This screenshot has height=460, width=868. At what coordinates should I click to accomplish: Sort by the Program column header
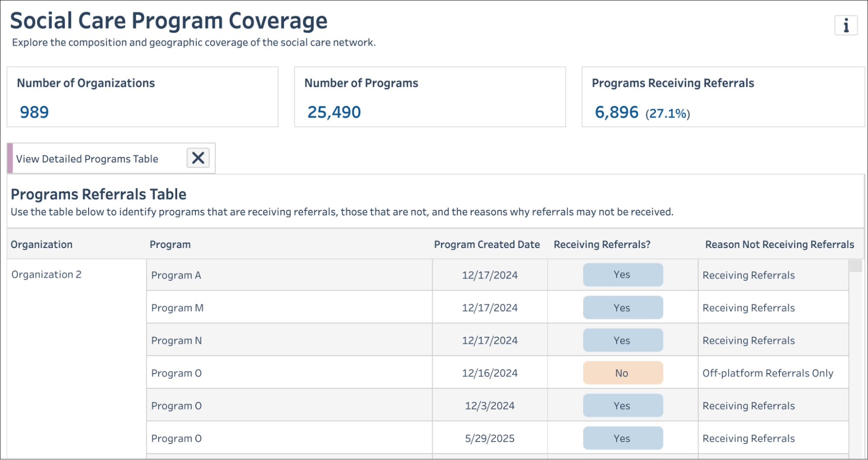pyautogui.click(x=170, y=244)
